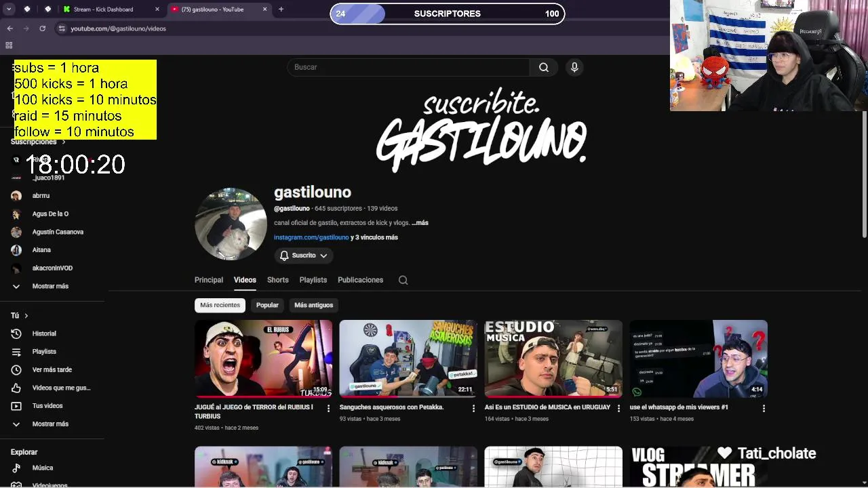This screenshot has width=868, height=488.
Task: Open the Suscrito notification dropdown
Action: [304, 256]
